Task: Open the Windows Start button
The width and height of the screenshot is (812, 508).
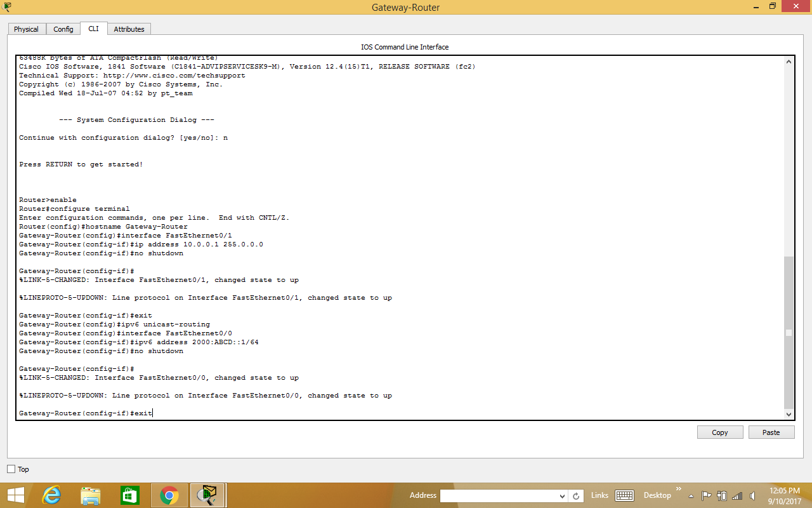Action: [16, 495]
